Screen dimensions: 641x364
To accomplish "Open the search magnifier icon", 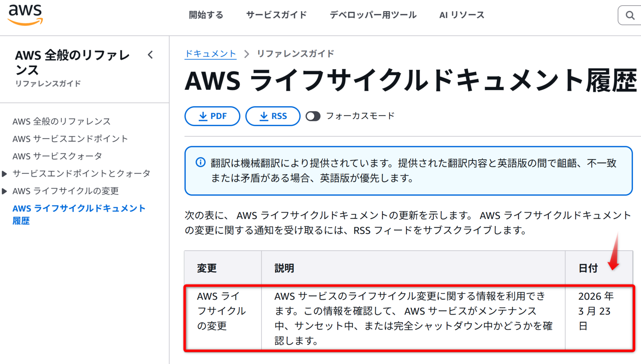I will tap(630, 15).
